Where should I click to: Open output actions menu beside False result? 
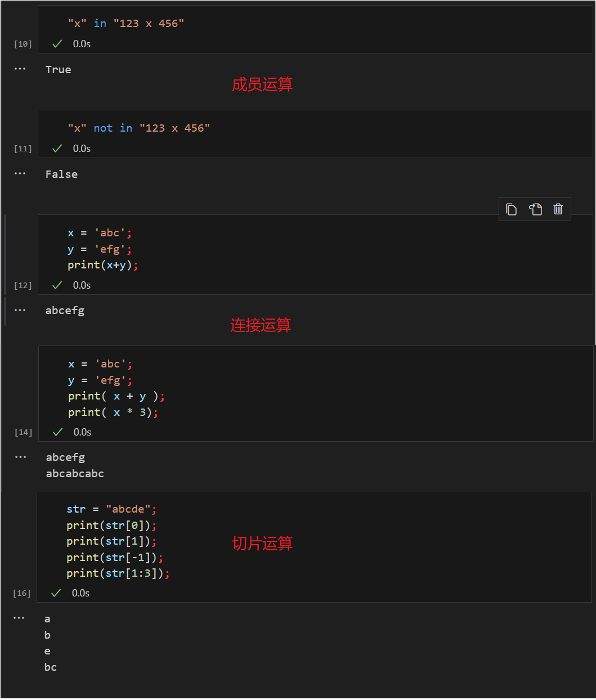pyautogui.click(x=20, y=174)
